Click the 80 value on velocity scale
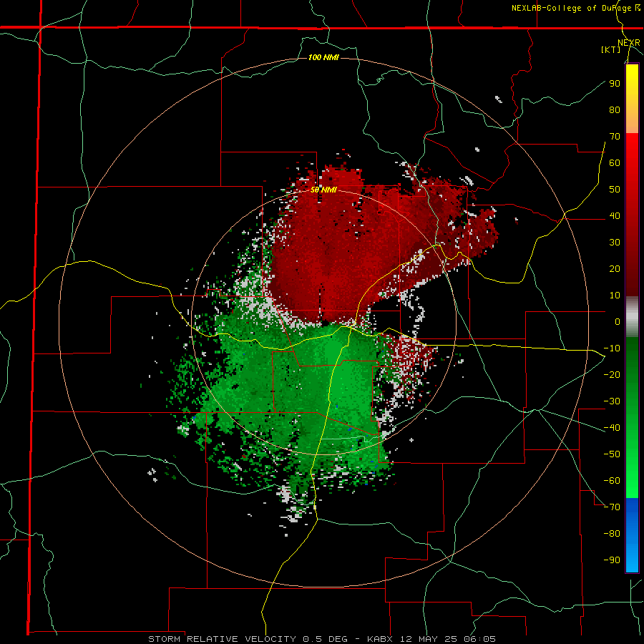The width and height of the screenshot is (644, 644). coord(615,110)
